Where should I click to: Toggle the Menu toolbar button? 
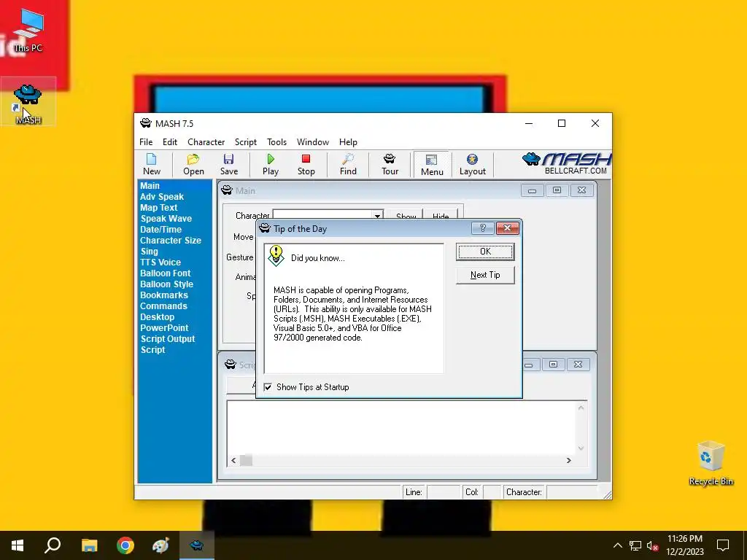coord(432,165)
